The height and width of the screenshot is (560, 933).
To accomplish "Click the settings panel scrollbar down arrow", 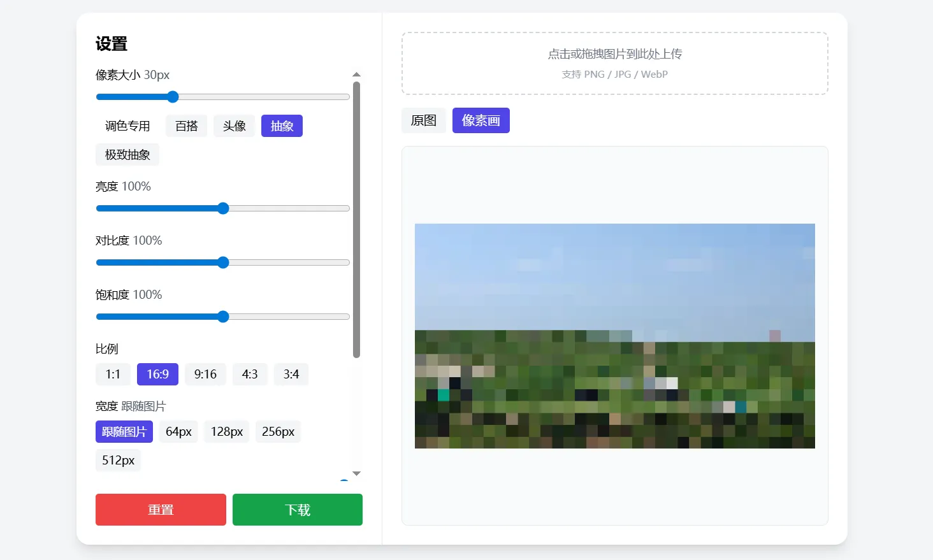I will pos(356,473).
